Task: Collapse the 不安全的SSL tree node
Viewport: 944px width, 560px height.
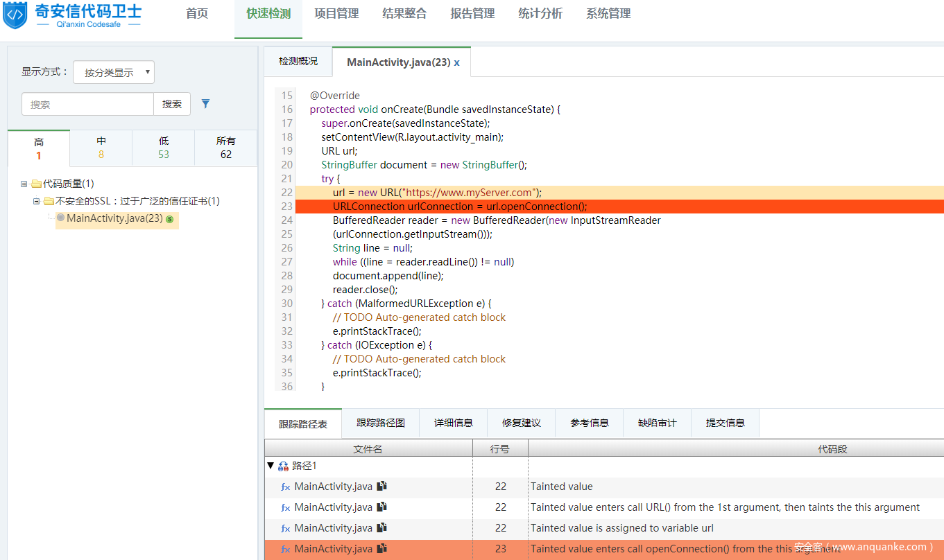Action: [x=37, y=201]
